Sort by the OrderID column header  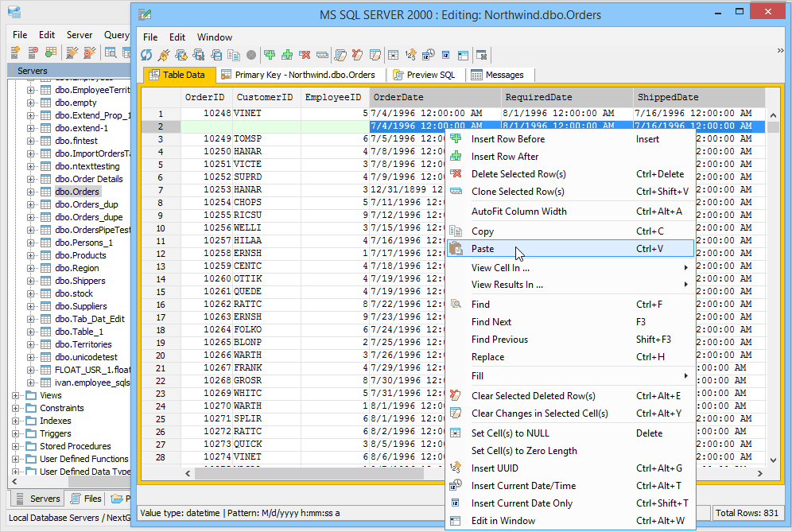point(206,97)
